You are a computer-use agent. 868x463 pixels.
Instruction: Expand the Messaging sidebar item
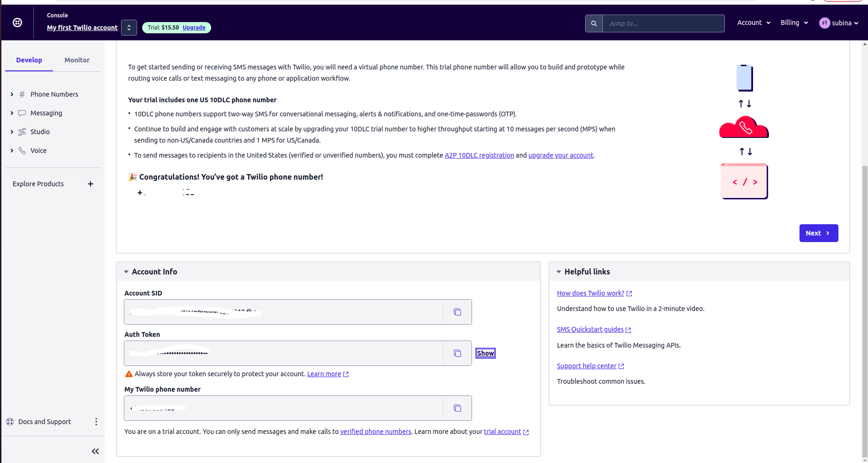pyautogui.click(x=12, y=113)
